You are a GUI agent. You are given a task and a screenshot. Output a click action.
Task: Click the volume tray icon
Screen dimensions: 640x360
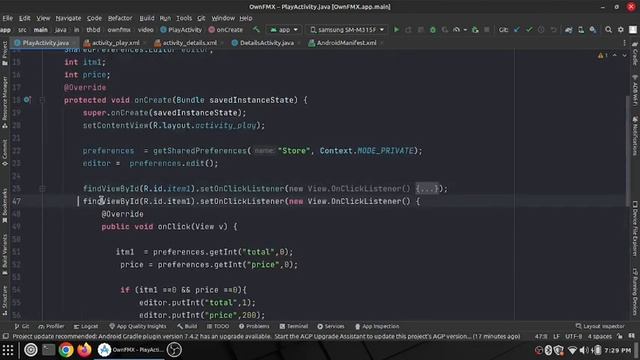[x=584, y=350]
